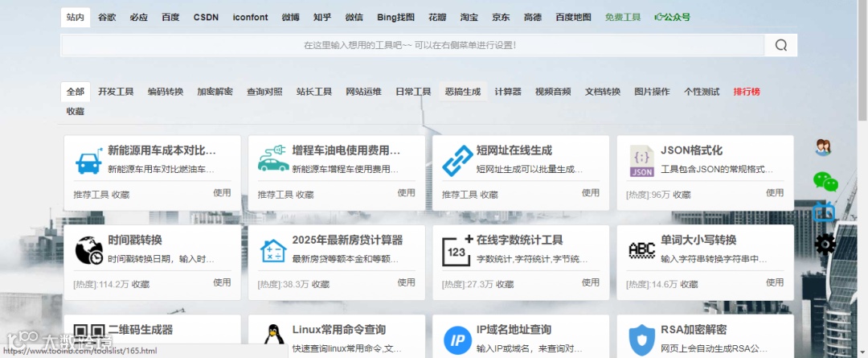Viewport: 868px width, 358px height.
Task: Open the 恶搞生成 category
Action: pos(463,92)
